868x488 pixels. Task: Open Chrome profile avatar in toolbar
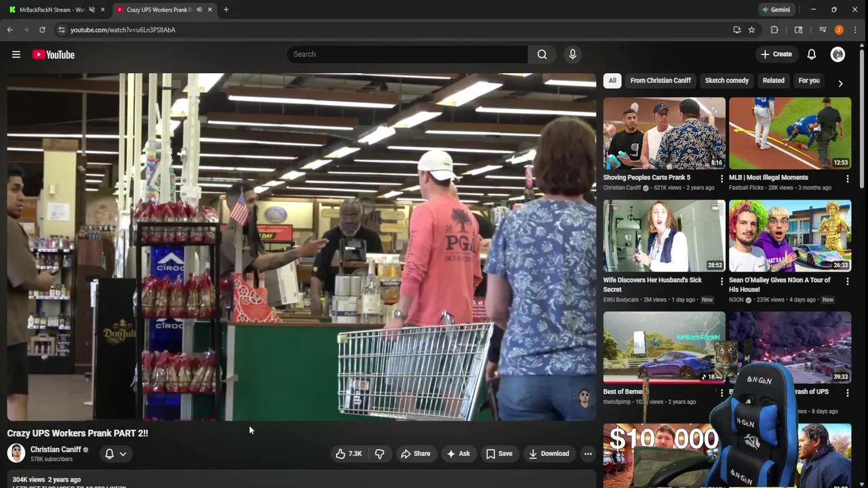(x=839, y=30)
